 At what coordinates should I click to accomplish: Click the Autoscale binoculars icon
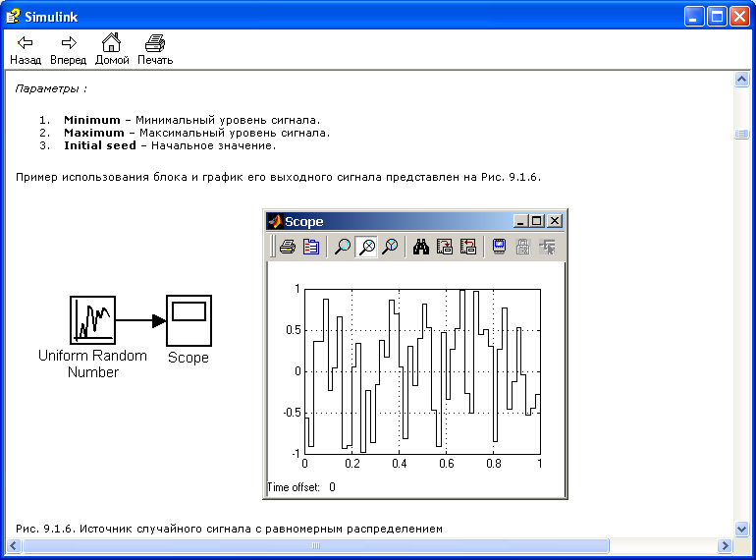pyautogui.click(x=421, y=247)
